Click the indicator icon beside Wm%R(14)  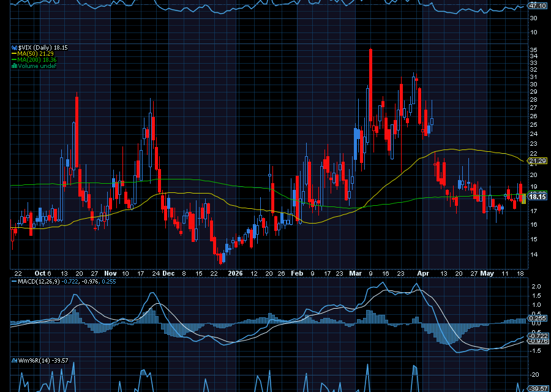tap(15, 361)
